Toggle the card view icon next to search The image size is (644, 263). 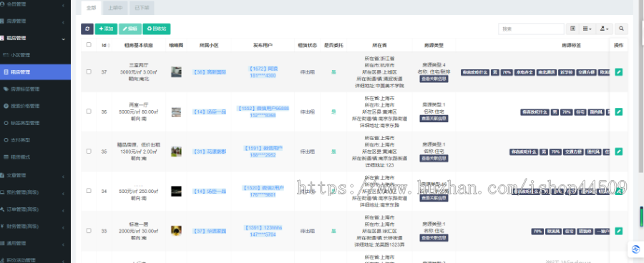click(572, 29)
